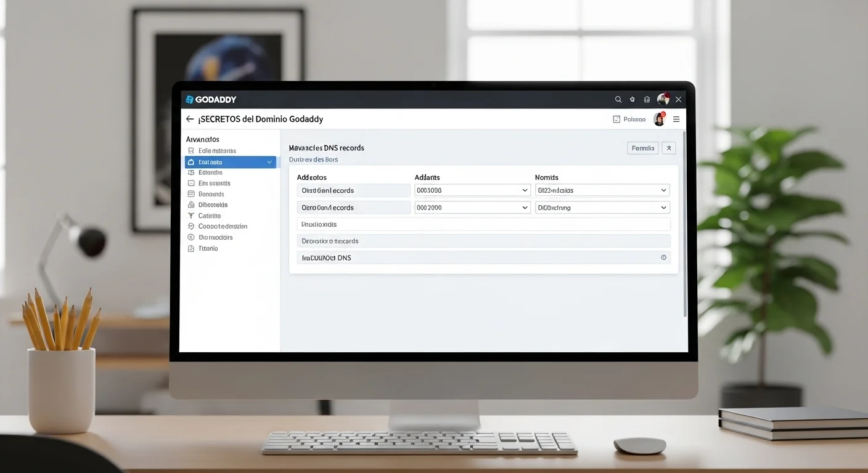Select the highlighted Eoutaote sidebar item

(231, 162)
